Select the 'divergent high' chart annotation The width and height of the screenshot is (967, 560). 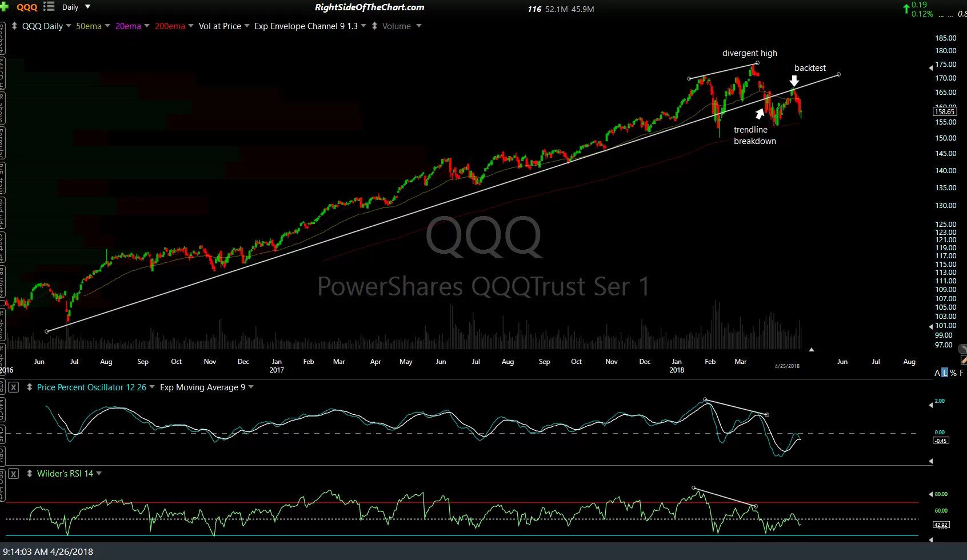[749, 53]
